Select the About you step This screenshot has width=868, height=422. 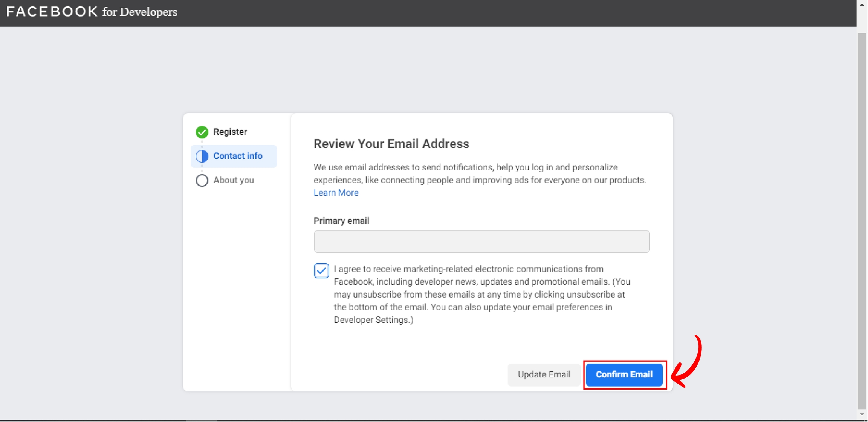[234, 180]
